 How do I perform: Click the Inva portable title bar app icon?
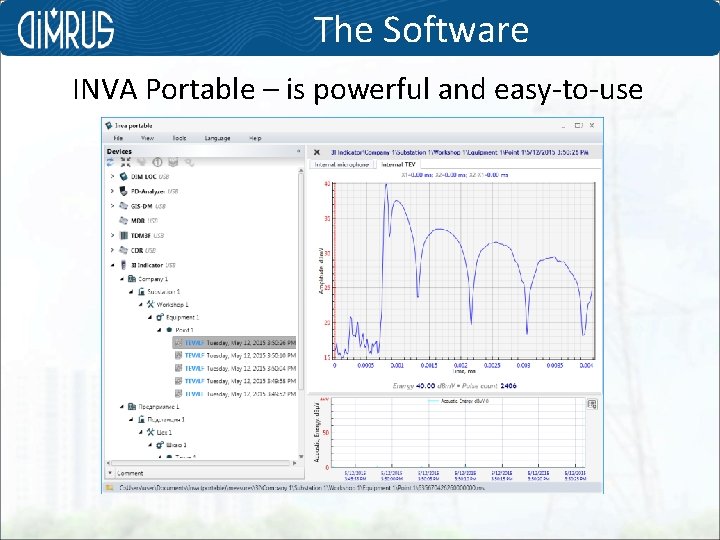click(x=109, y=125)
